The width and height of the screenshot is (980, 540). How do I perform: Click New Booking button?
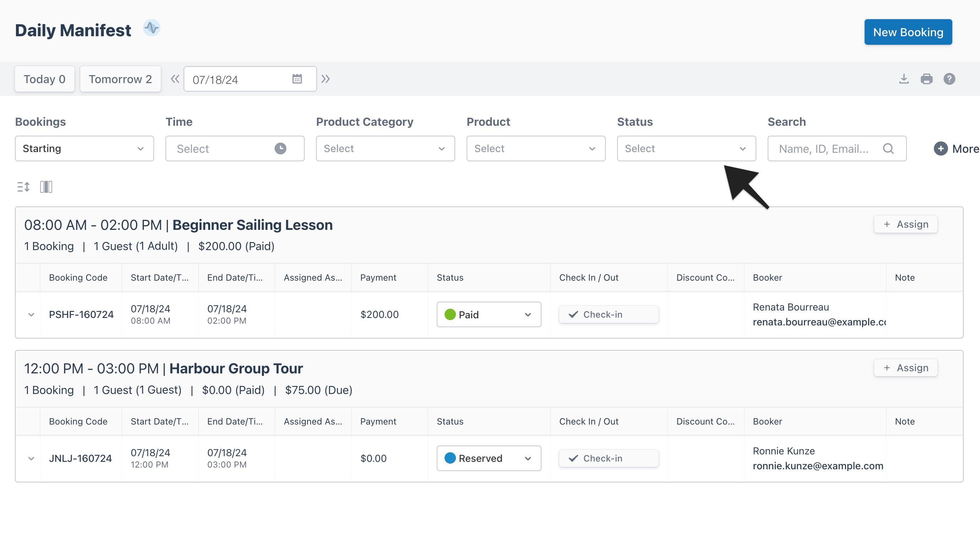pyautogui.click(x=908, y=32)
